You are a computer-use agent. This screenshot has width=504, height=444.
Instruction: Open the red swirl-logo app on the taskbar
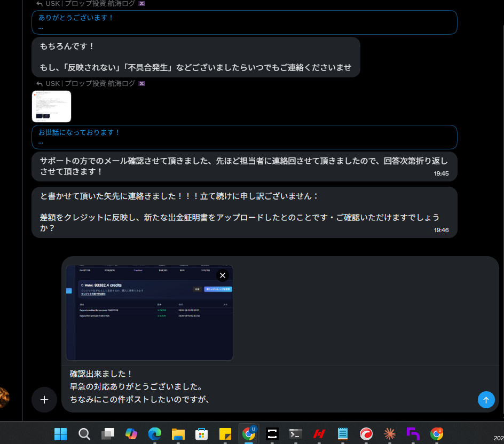tap(366, 434)
